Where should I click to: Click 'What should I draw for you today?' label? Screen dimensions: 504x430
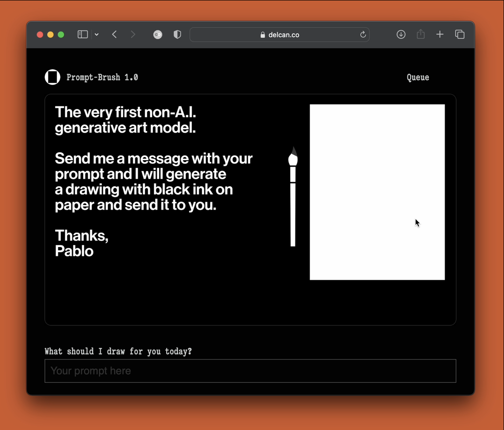click(x=118, y=351)
